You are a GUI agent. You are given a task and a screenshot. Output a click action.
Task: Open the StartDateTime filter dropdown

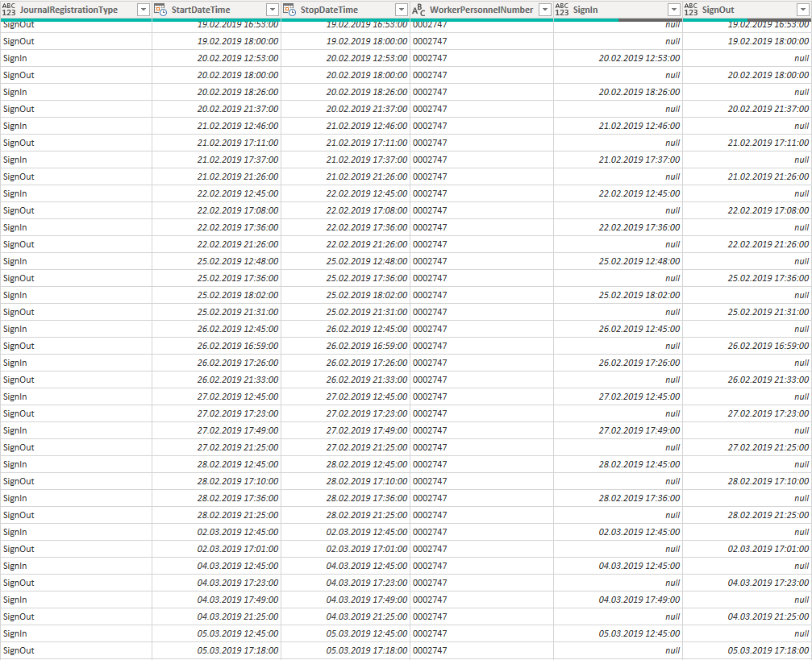273,10
